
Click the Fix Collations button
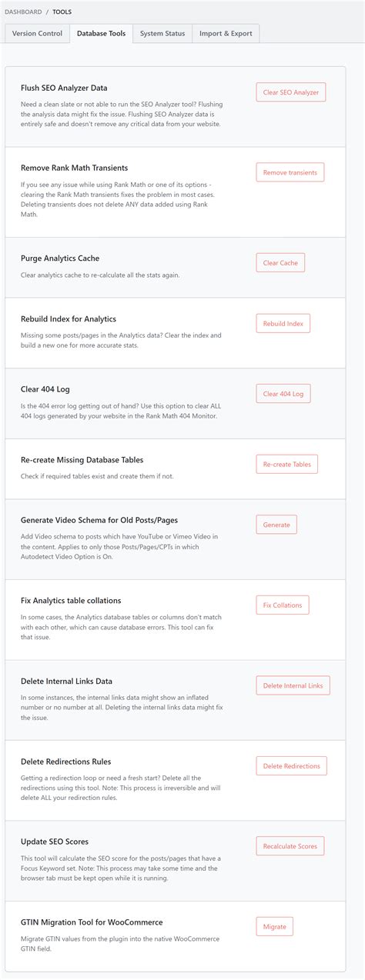click(283, 605)
